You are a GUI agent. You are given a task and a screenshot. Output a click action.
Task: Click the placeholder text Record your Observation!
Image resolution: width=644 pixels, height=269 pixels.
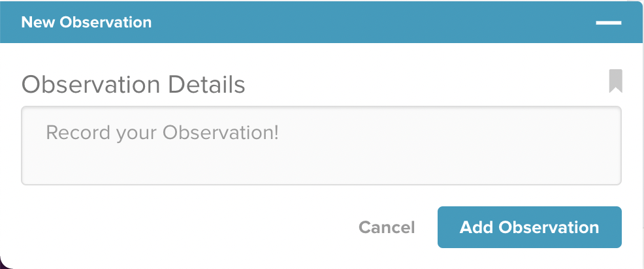[x=162, y=133]
